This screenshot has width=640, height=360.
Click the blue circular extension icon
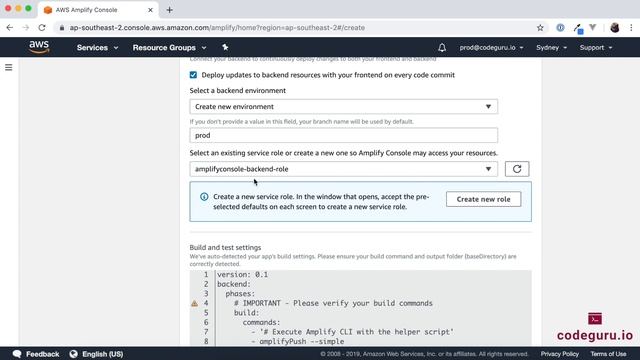[x=560, y=28]
